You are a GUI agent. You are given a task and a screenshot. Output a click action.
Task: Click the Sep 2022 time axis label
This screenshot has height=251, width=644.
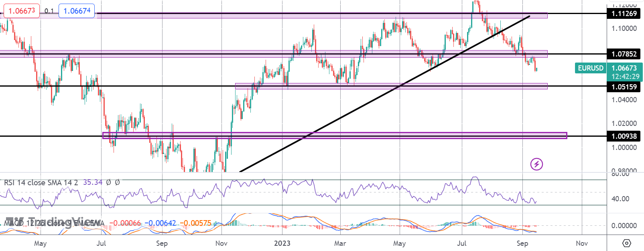click(x=162, y=243)
